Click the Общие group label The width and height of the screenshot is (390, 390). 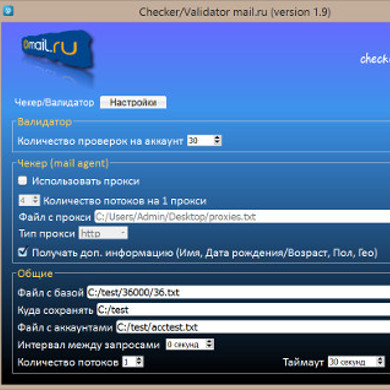pos(35,274)
